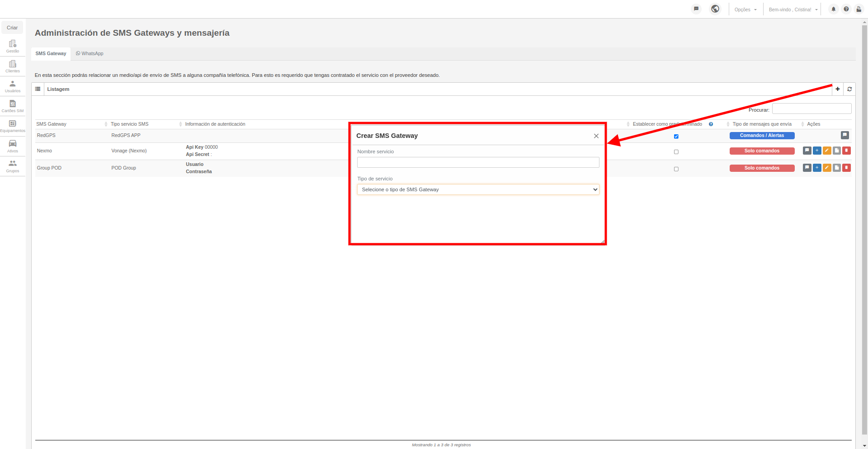Click the help icon beside Establecer como predeterminado
868x449 pixels.
[x=711, y=124]
